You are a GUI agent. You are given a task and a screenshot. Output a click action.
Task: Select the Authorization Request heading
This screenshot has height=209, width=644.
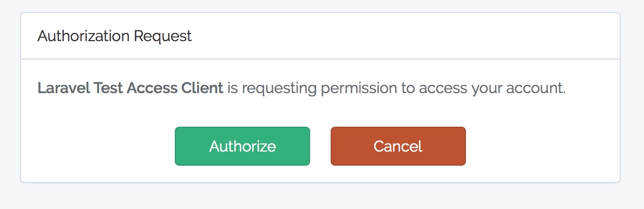point(115,36)
